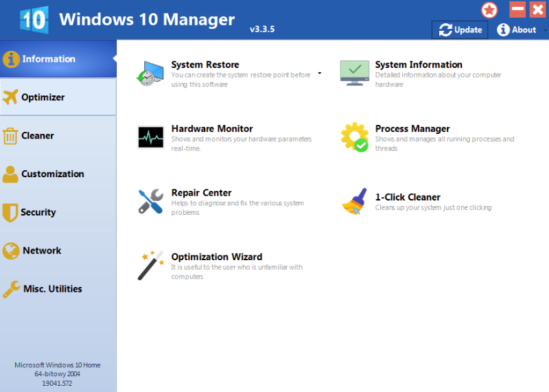Image resolution: width=549 pixels, height=392 pixels.
Task: Click the v3.3.5 version label
Action: [x=262, y=29]
